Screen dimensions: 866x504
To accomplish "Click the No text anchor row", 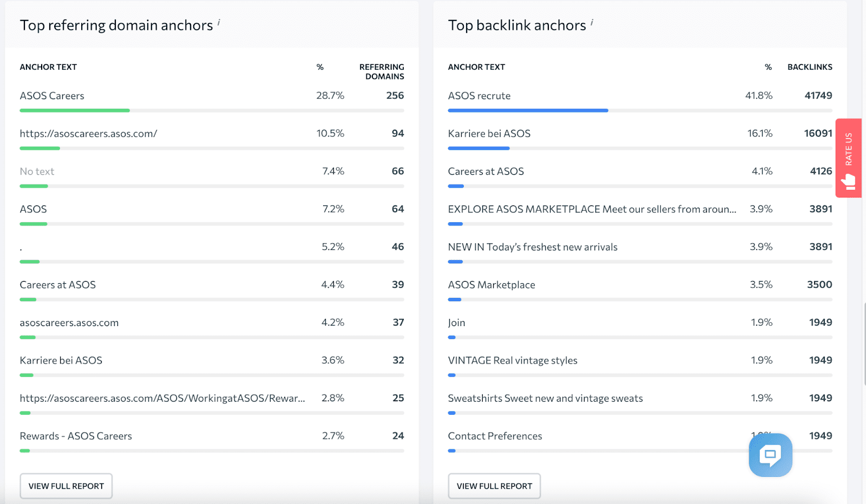I will (x=37, y=171).
